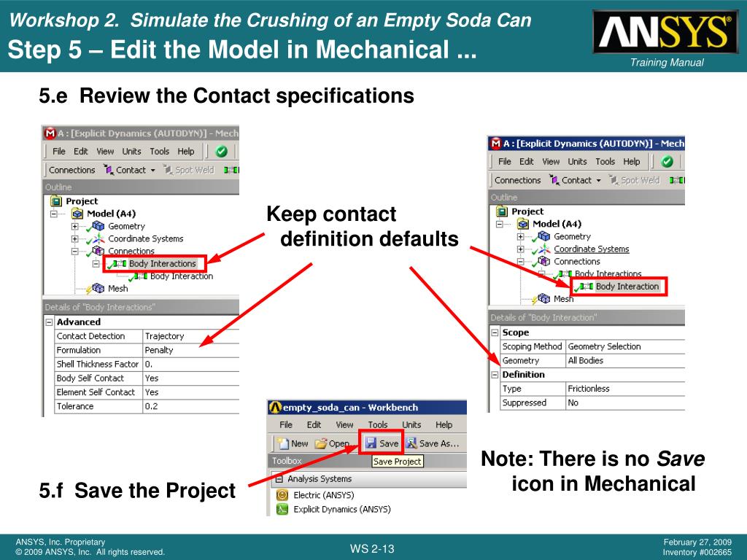The height and width of the screenshot is (560, 747).
Task: Click Connections label in left Mechanical toolbar
Action: pos(72,170)
